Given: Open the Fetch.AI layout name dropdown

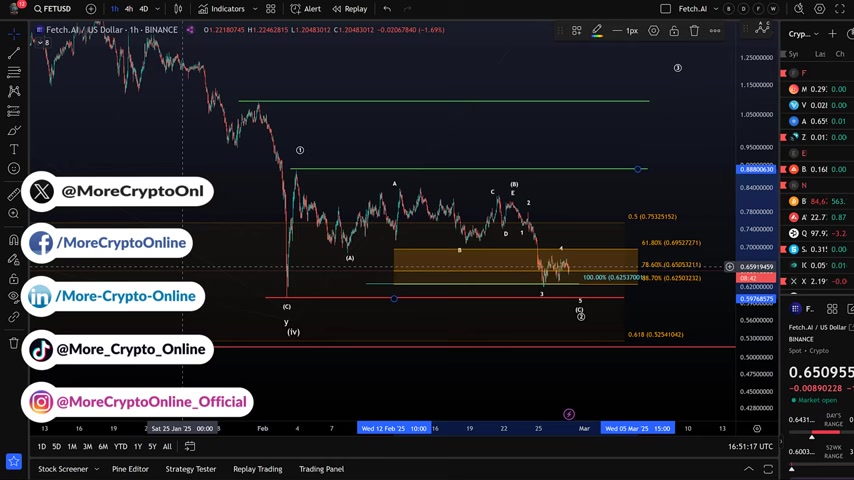Looking at the screenshot, I should (716, 9).
